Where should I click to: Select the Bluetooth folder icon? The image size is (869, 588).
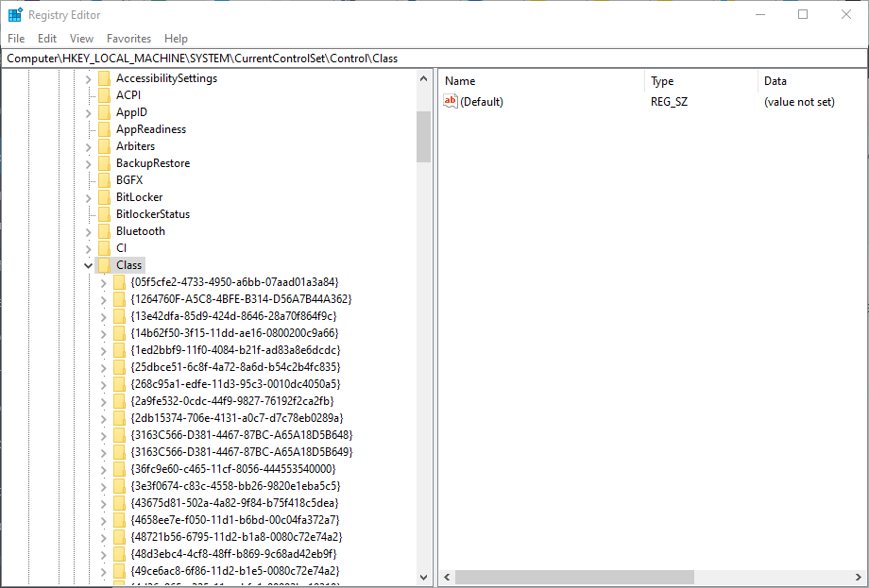104,231
